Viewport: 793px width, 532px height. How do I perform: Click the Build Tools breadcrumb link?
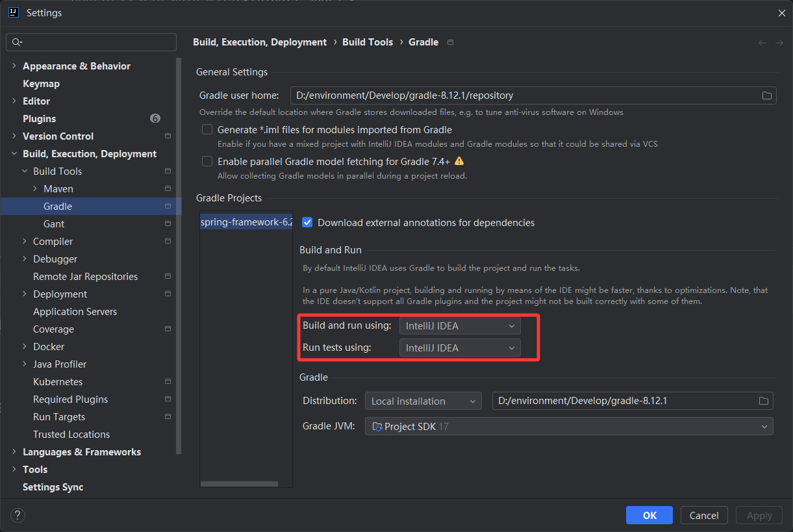pyautogui.click(x=368, y=42)
